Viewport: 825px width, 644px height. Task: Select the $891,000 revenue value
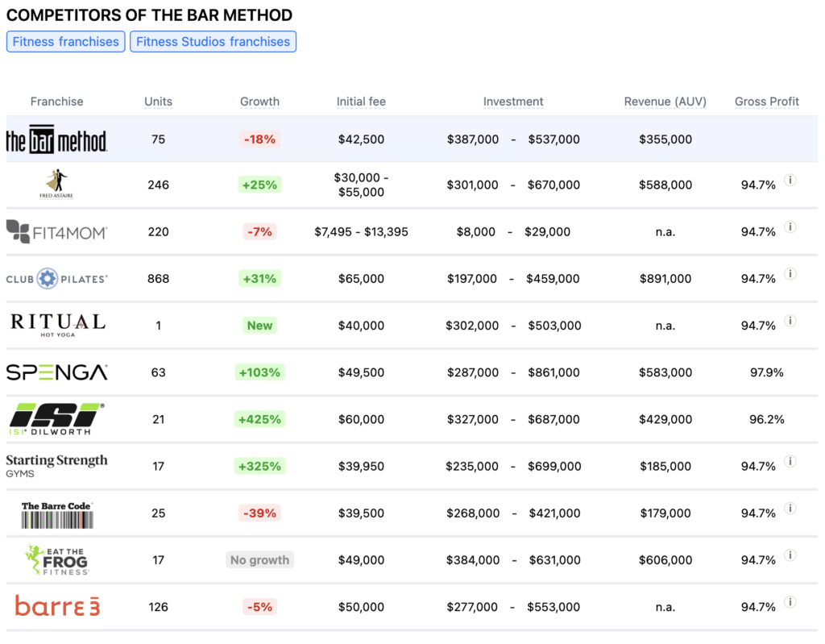pos(665,279)
